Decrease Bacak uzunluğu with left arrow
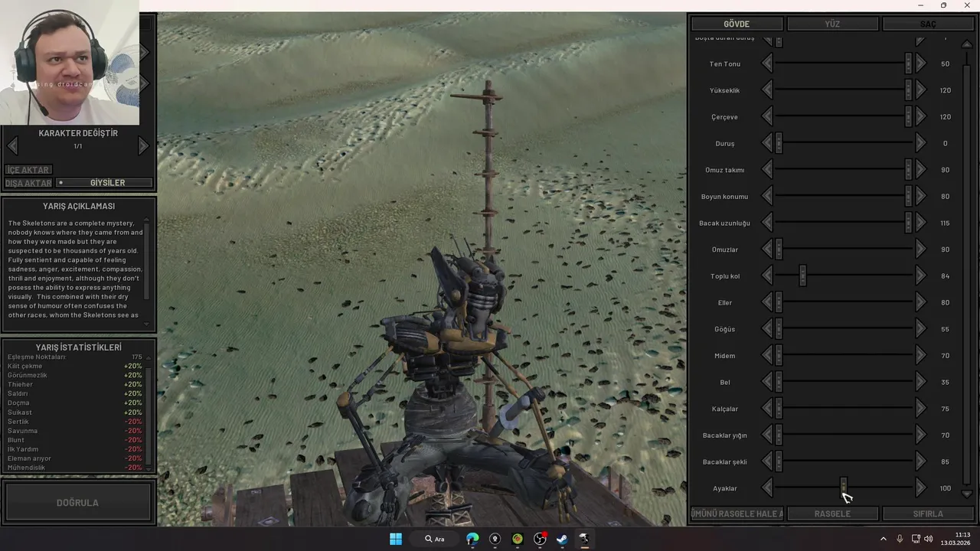Screen dimensions: 980x551 pyautogui.click(x=767, y=223)
